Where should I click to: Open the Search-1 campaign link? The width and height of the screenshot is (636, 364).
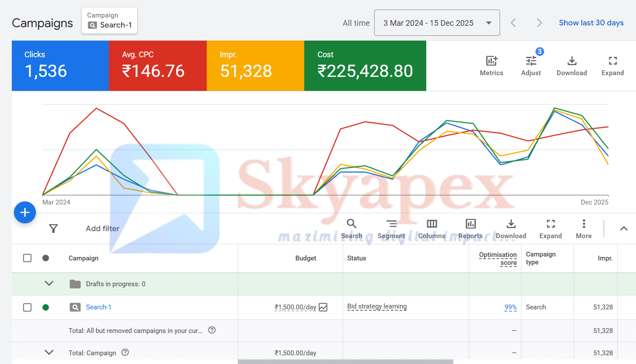98,307
